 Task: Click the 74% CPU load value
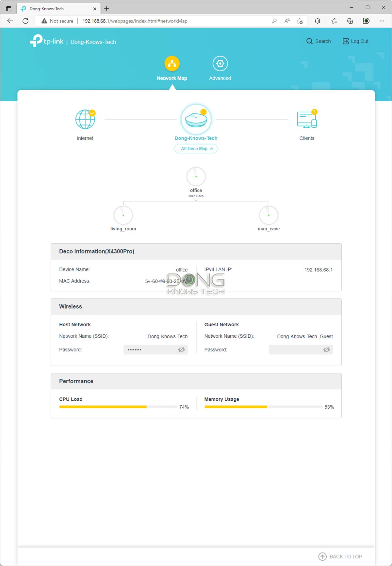pos(184,407)
